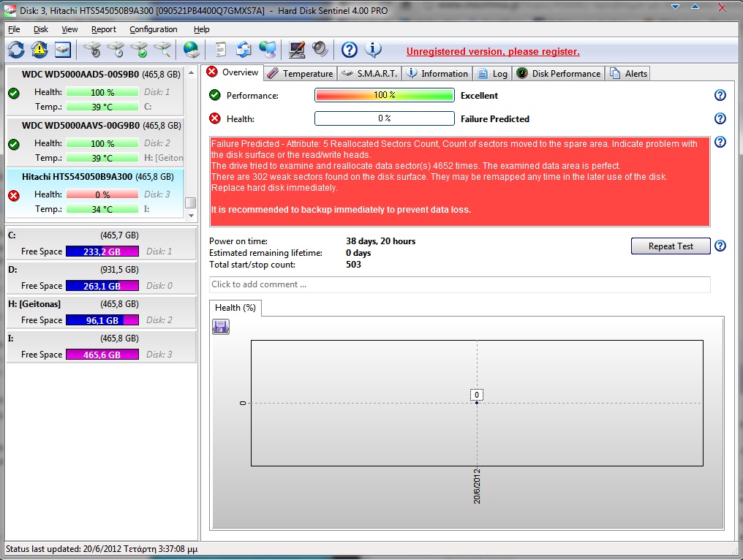This screenshot has width=743, height=560.
Task: Click the blue up arrow in title bar
Action: click(695, 7)
